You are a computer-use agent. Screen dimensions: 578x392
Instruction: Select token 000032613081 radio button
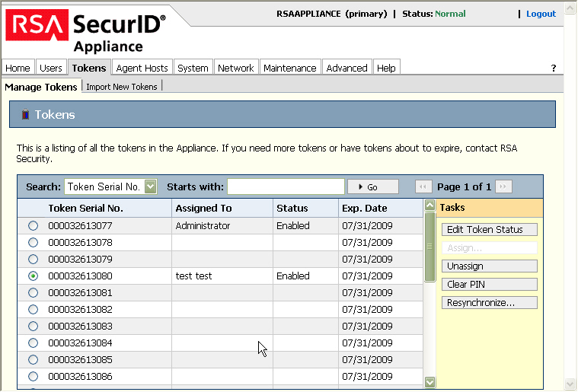[x=34, y=293]
